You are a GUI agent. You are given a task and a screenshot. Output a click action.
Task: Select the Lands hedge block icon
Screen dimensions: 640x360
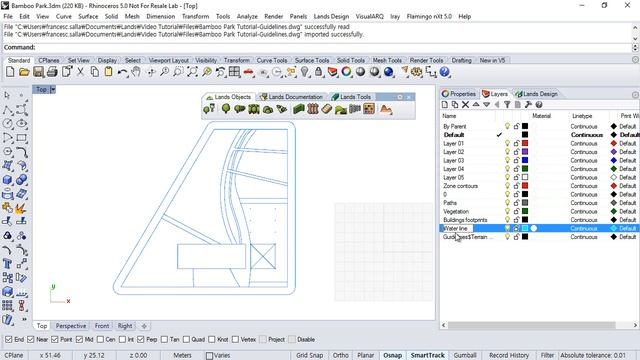point(299,109)
